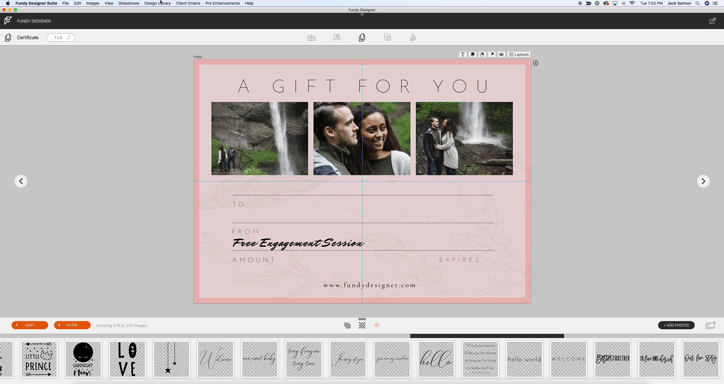The image size is (724, 384).
Task: Select the left waterfall photo on card
Action: pyautogui.click(x=259, y=138)
